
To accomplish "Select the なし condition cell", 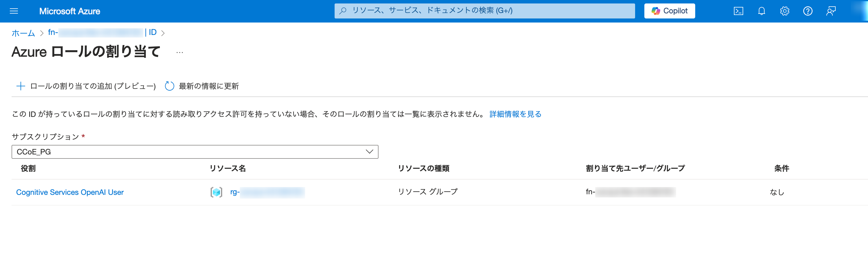I will click(777, 192).
